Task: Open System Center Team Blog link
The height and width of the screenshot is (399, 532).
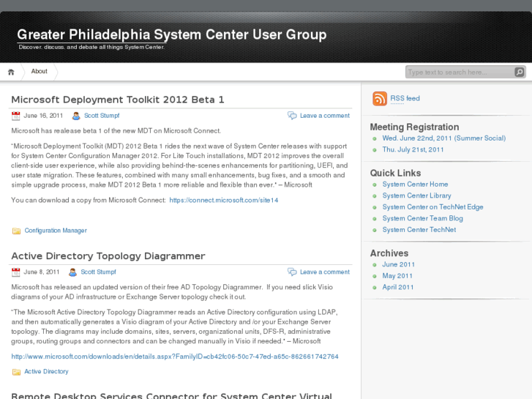Action: click(x=422, y=218)
